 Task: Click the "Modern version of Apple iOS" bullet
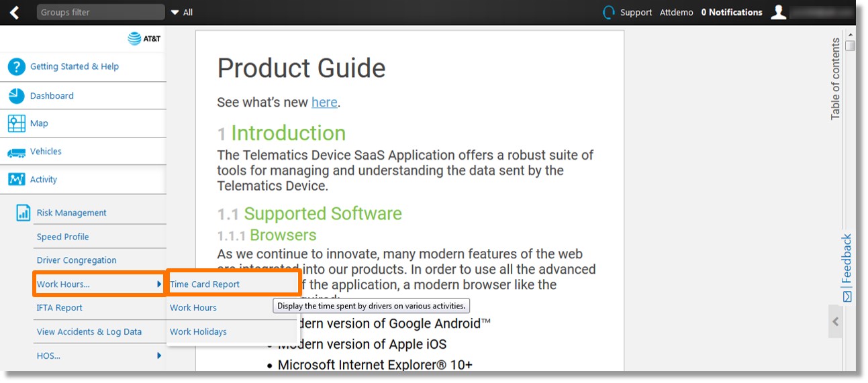(362, 344)
